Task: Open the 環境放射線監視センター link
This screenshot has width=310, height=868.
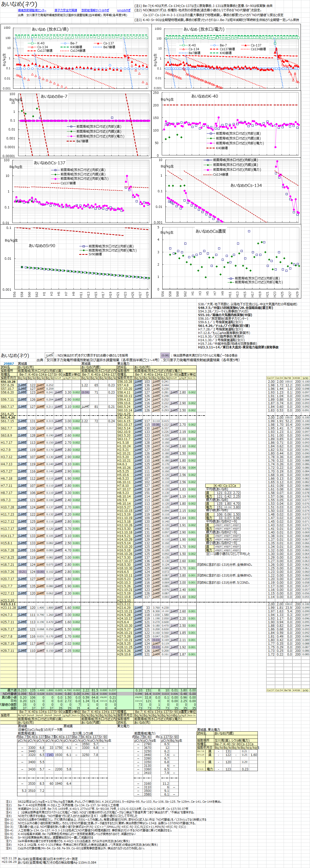Action: (x=32, y=11)
